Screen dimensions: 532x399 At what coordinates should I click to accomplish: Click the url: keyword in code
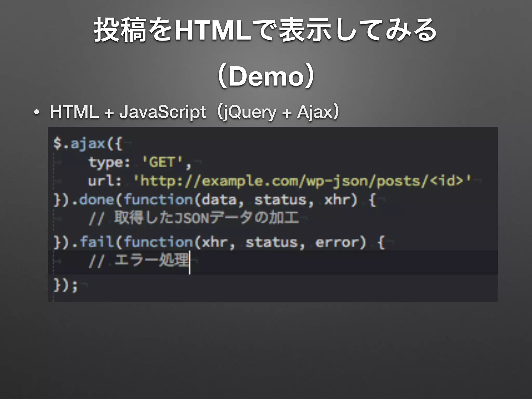coord(105,181)
